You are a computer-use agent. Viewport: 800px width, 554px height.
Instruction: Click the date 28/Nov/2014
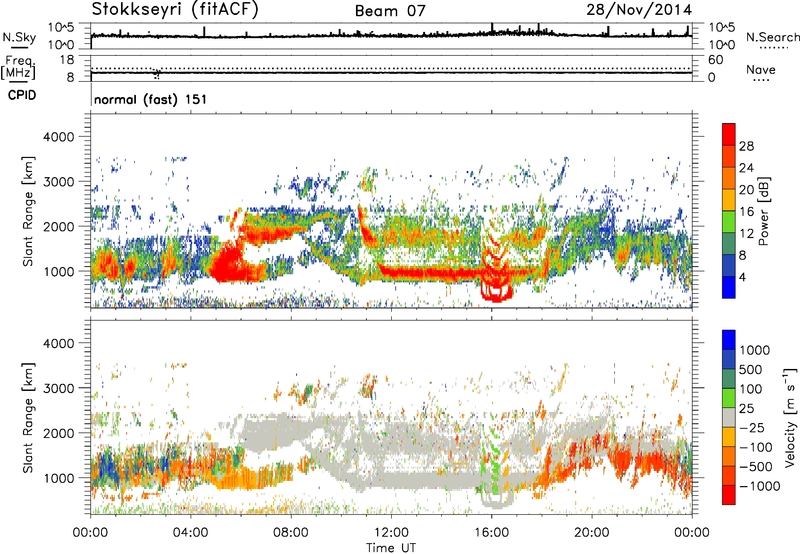(639, 10)
